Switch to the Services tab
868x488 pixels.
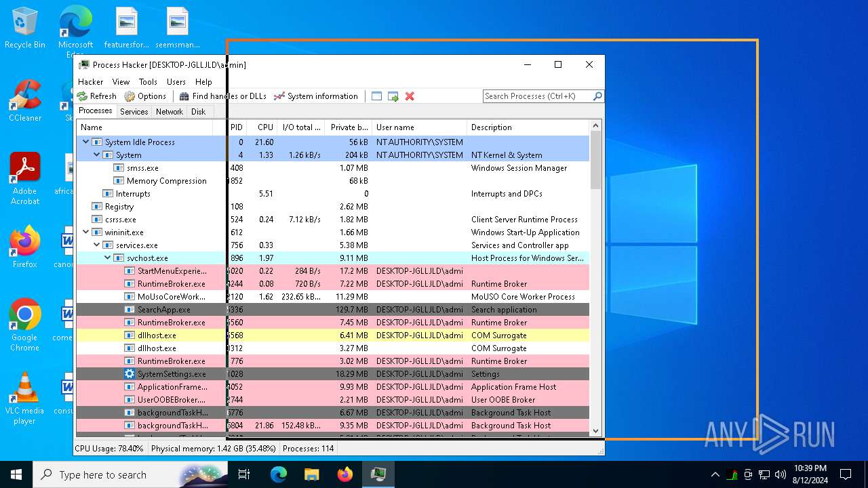coord(134,112)
